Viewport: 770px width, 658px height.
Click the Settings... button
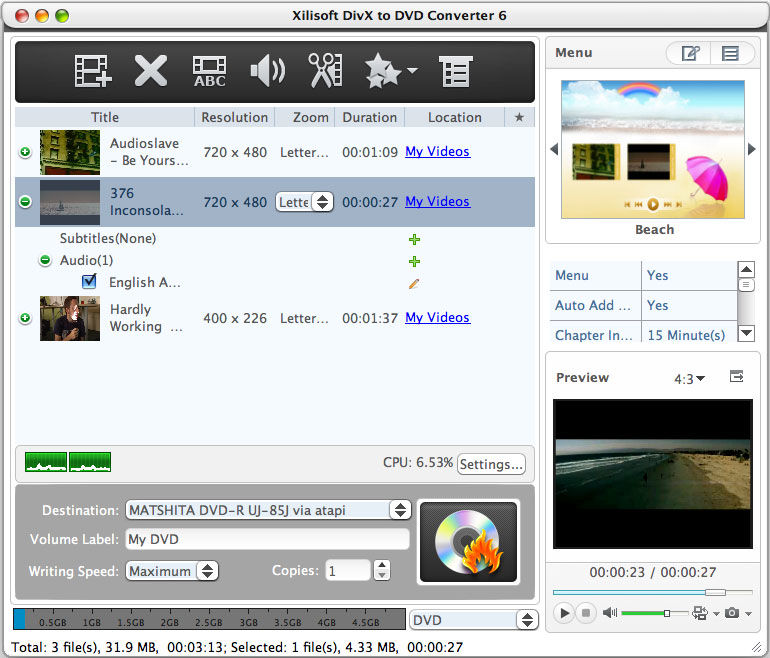[490, 464]
